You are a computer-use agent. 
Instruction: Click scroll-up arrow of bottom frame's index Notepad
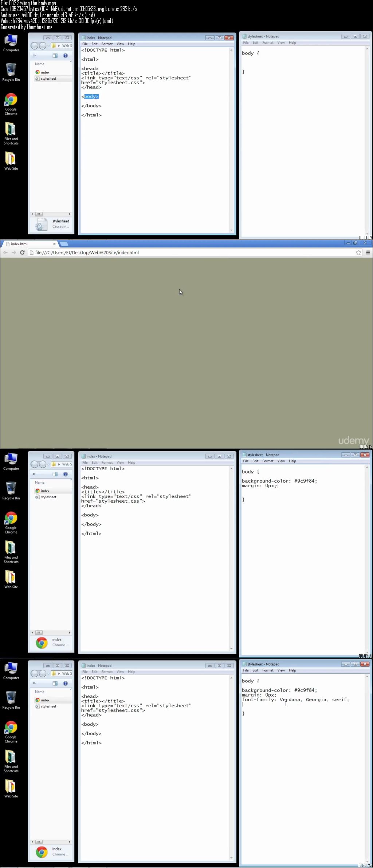[x=231, y=678]
